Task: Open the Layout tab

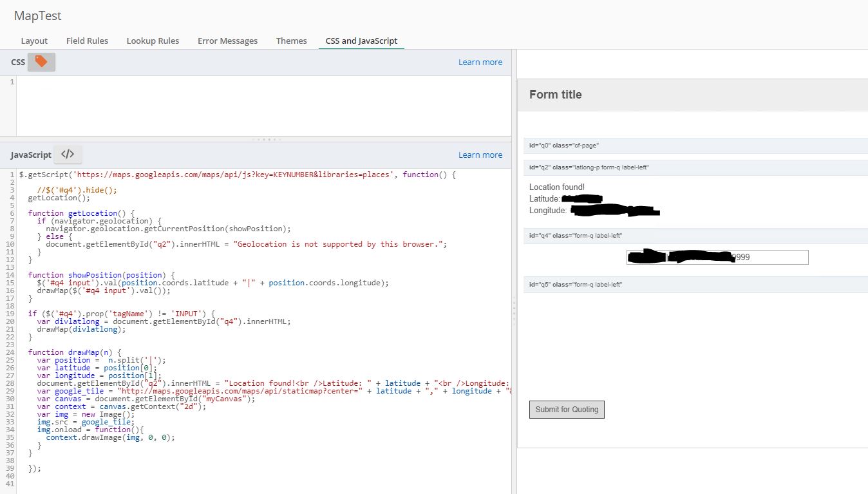Action: coord(34,41)
